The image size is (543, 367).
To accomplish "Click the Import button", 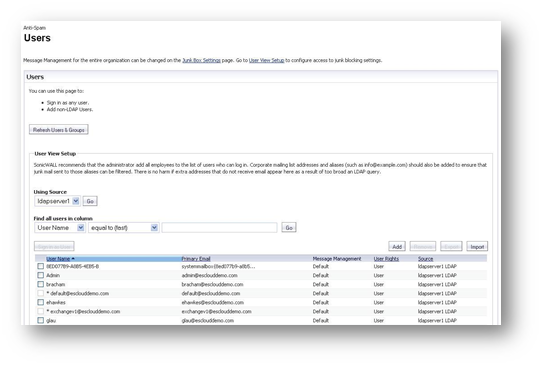I will coord(477,247).
